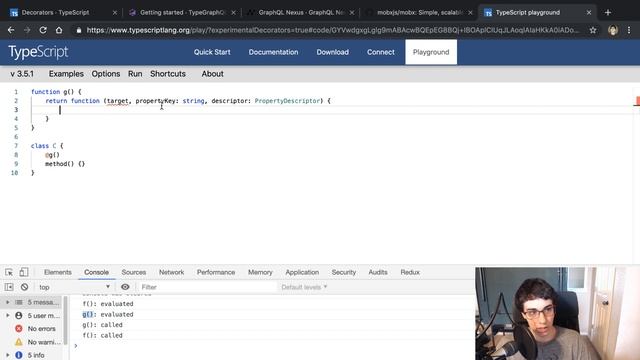640x360 pixels.
Task: Click the red error marker on editor scrollbar
Action: pos(637,101)
